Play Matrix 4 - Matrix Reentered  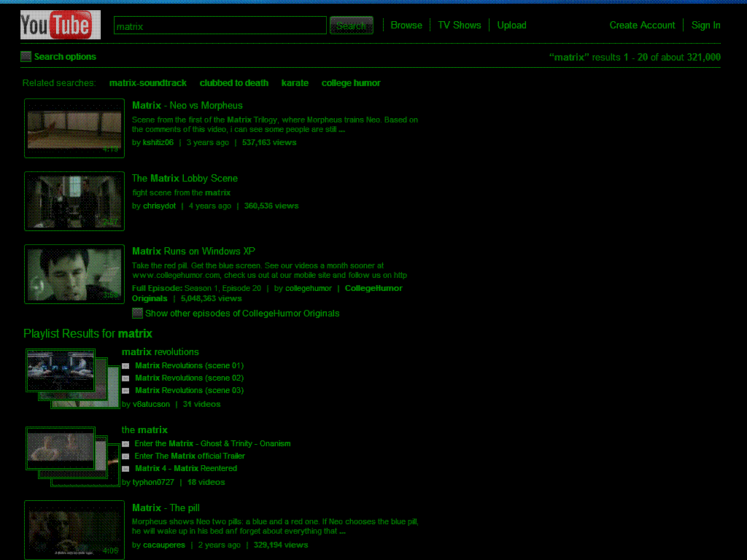point(186,469)
